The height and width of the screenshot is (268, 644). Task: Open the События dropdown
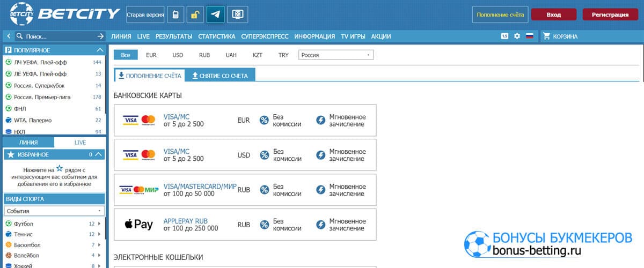[54, 211]
